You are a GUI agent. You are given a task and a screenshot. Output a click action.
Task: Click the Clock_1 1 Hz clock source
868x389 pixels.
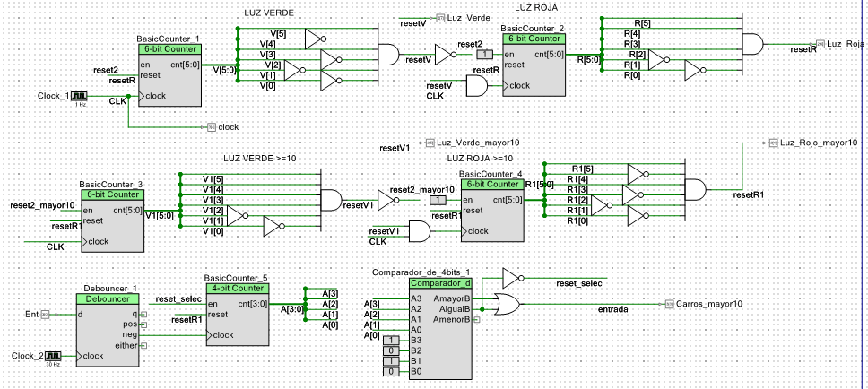[79, 96]
